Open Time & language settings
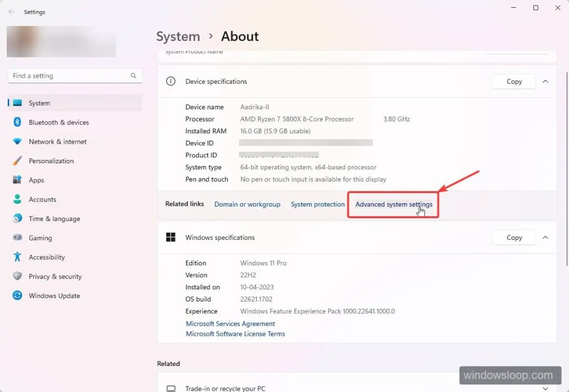Screen dimensions: 569x392 75,218
